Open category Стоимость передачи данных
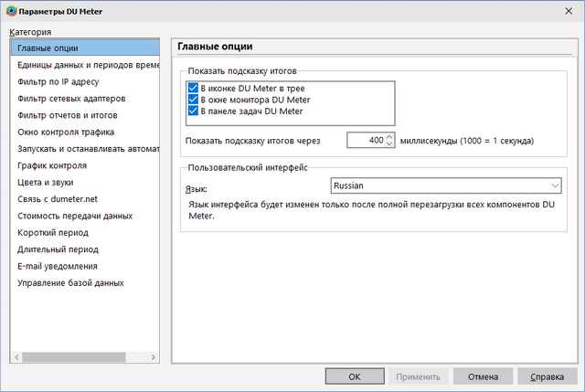The width and height of the screenshot is (585, 392). (85, 216)
